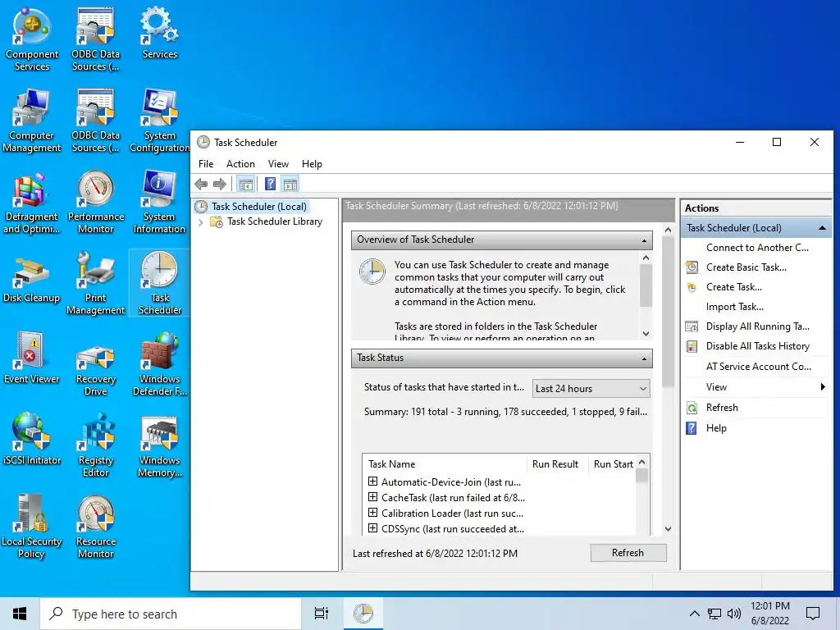
Task: Open View submenu in Actions pane
Action: 756,387
